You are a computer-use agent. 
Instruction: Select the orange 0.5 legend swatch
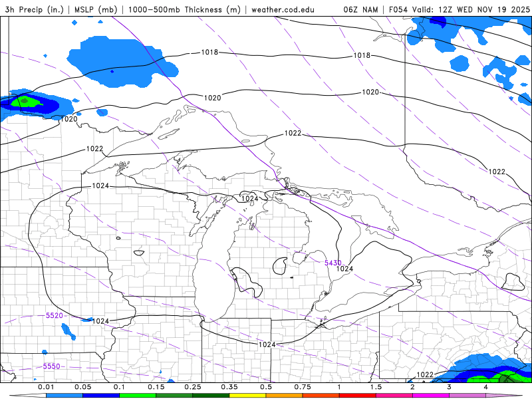[285, 396]
